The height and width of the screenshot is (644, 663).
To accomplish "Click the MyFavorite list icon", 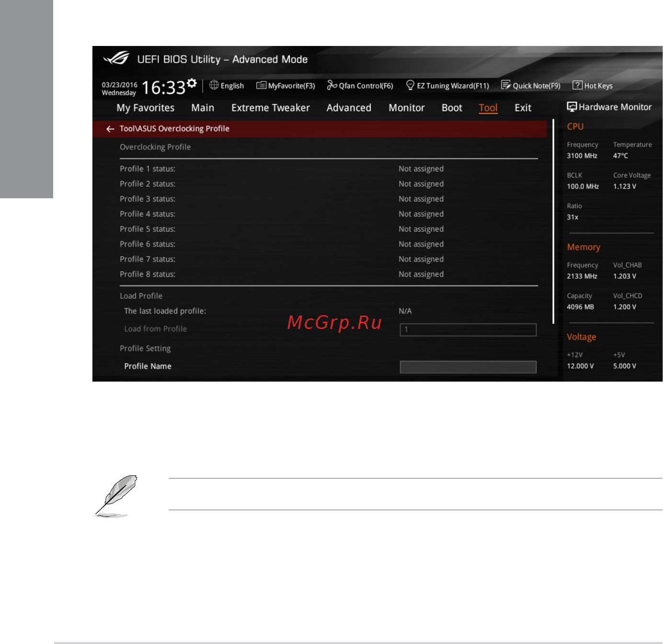I will (x=261, y=85).
